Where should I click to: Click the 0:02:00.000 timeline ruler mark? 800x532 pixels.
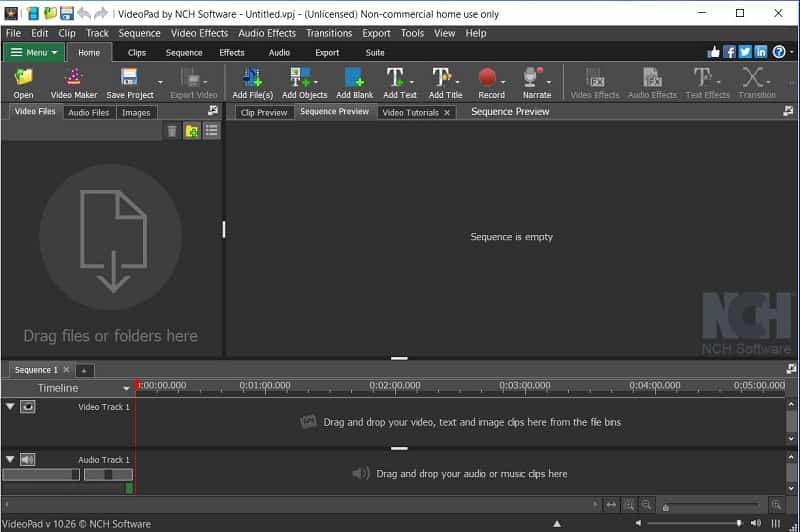pyautogui.click(x=395, y=386)
